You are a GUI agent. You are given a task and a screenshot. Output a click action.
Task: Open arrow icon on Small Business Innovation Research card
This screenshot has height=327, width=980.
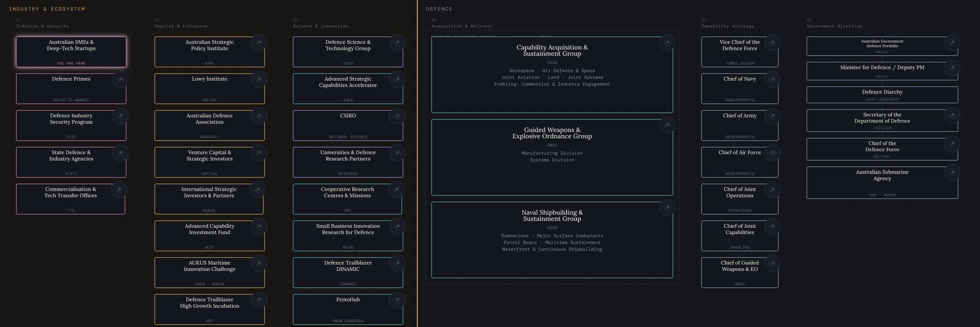pos(397,226)
